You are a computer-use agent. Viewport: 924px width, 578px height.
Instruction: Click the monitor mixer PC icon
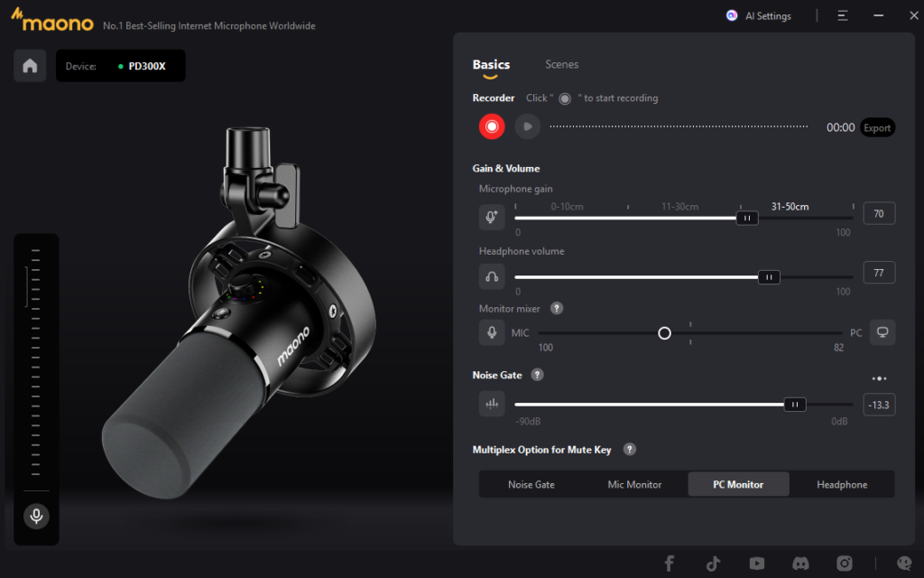coord(882,332)
